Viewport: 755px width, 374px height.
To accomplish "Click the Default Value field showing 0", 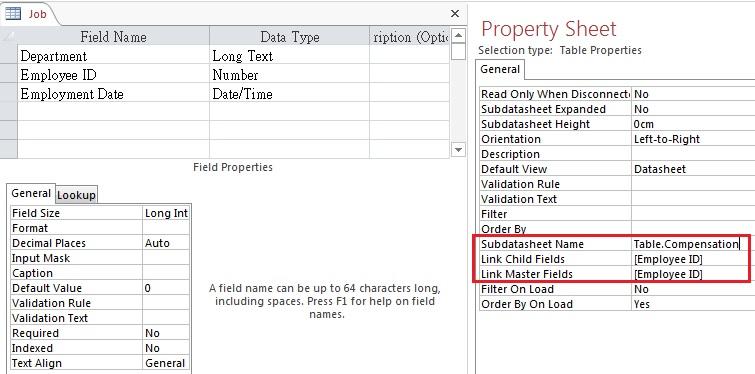I will (166, 288).
